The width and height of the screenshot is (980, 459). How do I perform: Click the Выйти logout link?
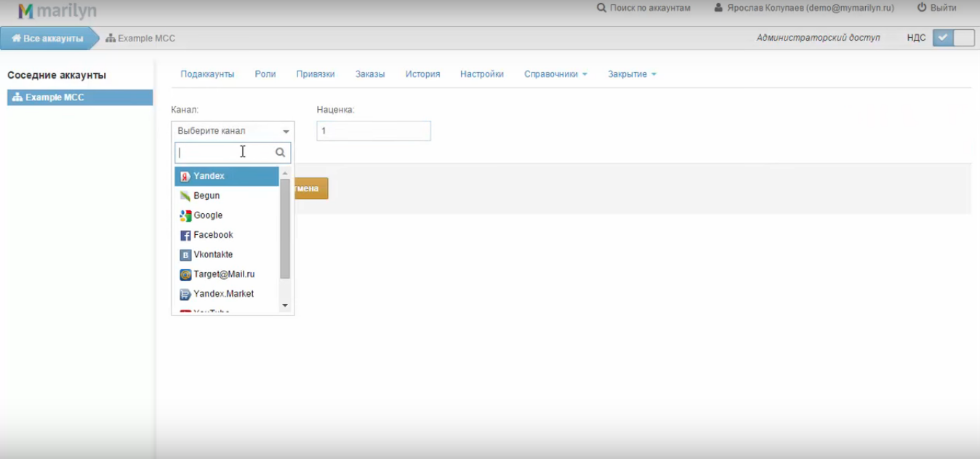point(936,8)
